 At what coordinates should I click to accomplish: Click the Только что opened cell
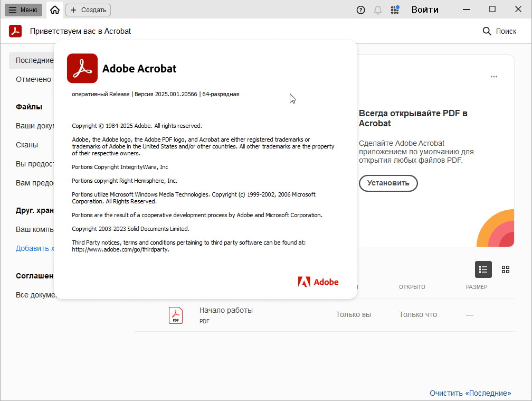pos(417,315)
